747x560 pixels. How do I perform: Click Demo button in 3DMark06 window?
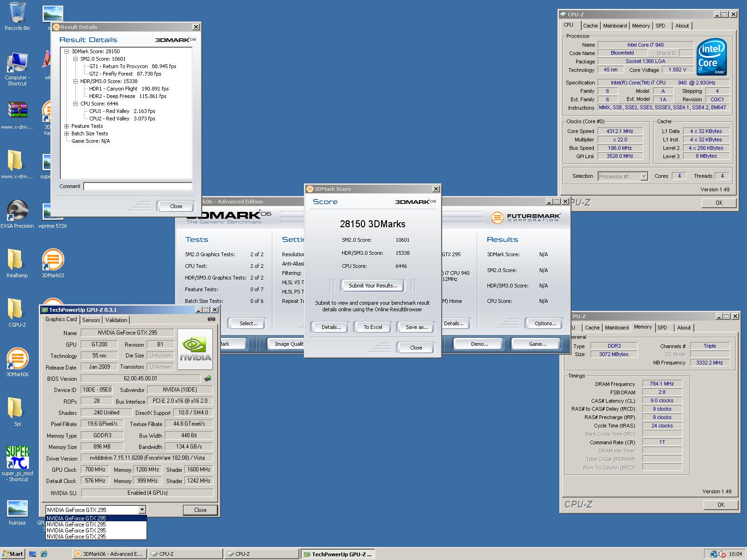pyautogui.click(x=479, y=344)
